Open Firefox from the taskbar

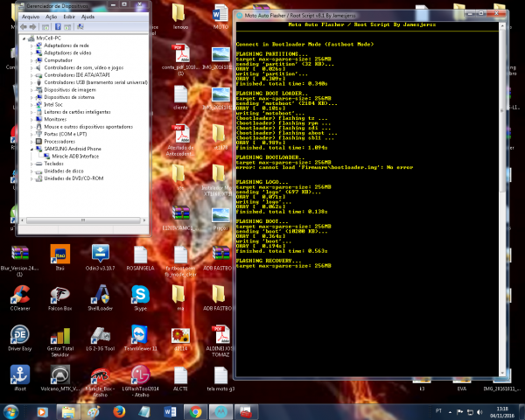click(119, 411)
